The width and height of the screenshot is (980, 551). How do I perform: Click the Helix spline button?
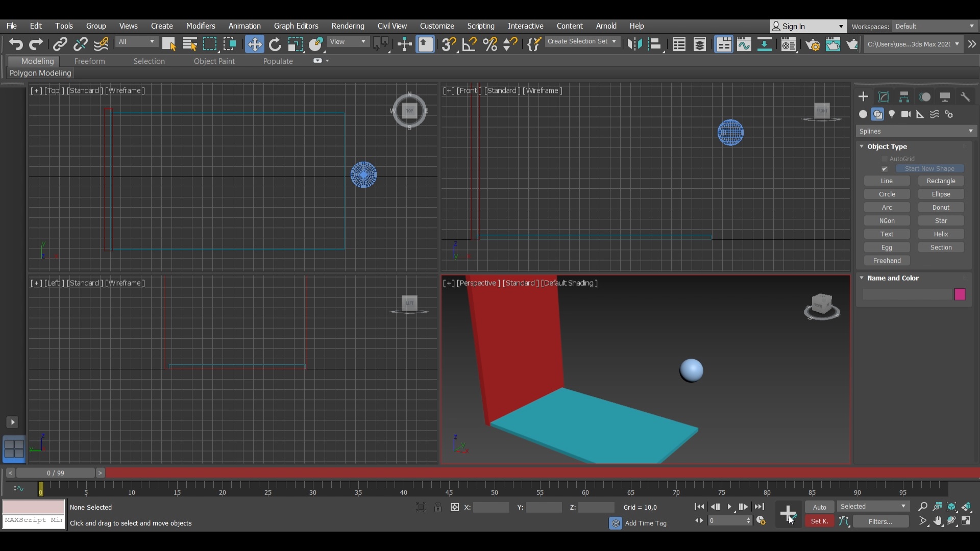coord(941,234)
